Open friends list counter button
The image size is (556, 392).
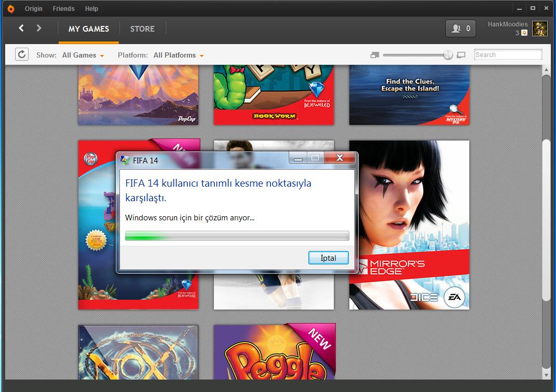pyautogui.click(x=460, y=29)
